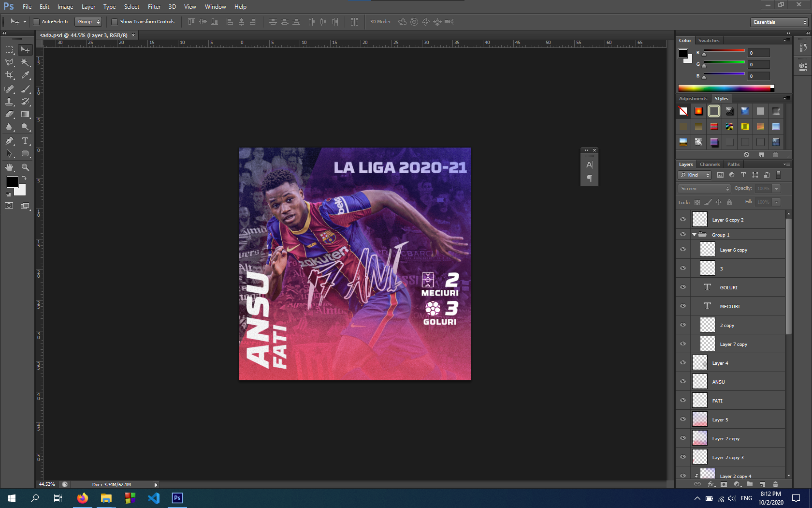Screen dimensions: 812x508
Task: Switch to the Channels tab
Action: (x=710, y=164)
